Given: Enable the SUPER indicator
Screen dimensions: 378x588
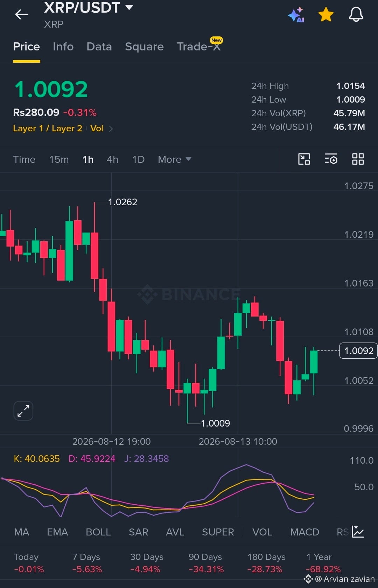Looking at the screenshot, I should click(218, 532).
